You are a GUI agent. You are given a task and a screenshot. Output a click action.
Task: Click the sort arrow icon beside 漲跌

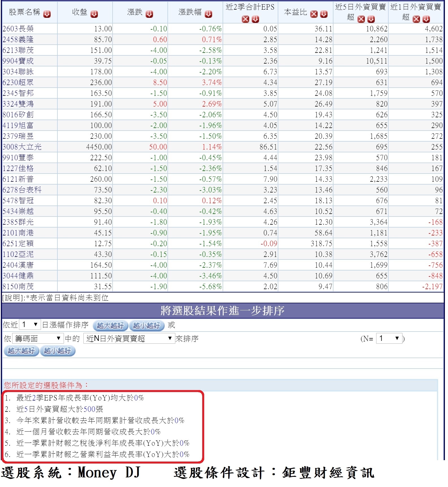point(149,14)
